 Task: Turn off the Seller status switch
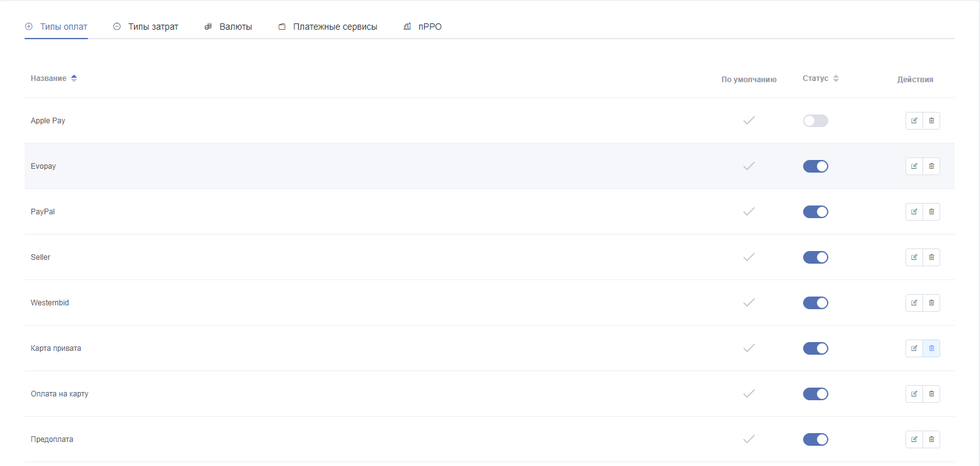coord(816,257)
